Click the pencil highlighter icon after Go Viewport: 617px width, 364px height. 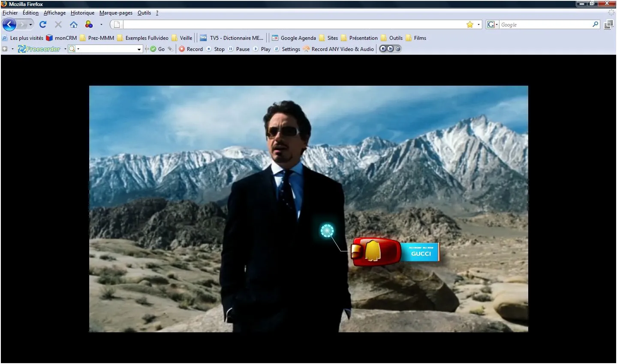pyautogui.click(x=170, y=49)
